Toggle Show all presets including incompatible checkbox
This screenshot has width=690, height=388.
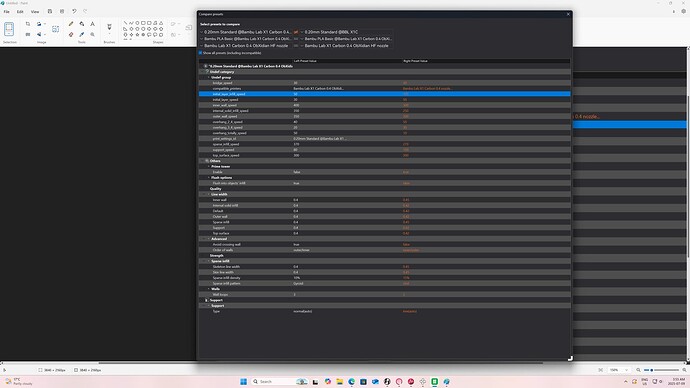coord(201,53)
